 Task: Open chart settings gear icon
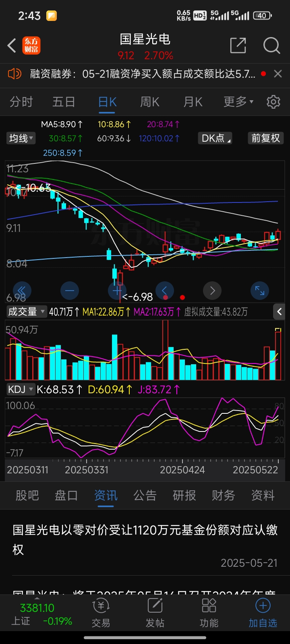[x=273, y=102]
